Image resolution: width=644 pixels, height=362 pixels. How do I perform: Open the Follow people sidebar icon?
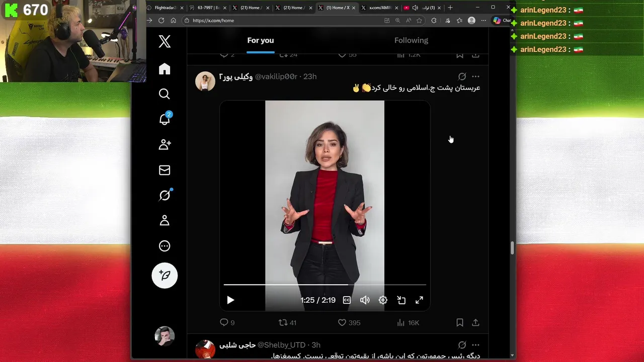point(165,145)
